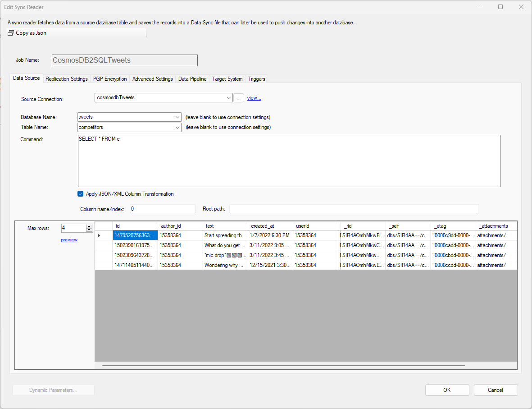This screenshot has width=532, height=409.
Task: Open the PGP Encryption tab
Action: 110,79
